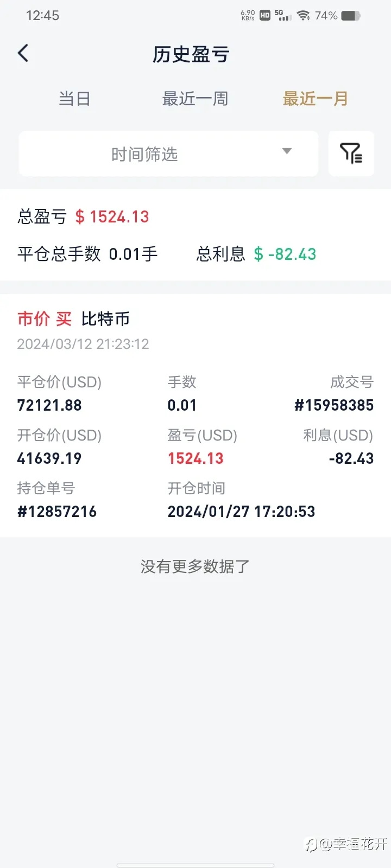Tap the back arrow icon
Viewport: 391px width, 868px height.
23,53
